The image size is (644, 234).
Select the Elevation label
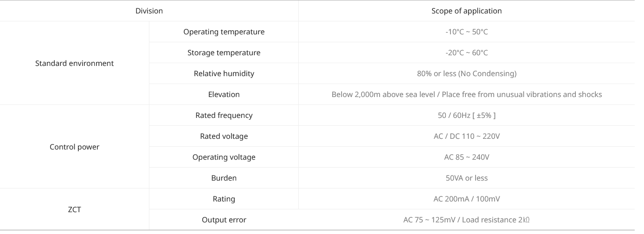(224, 94)
